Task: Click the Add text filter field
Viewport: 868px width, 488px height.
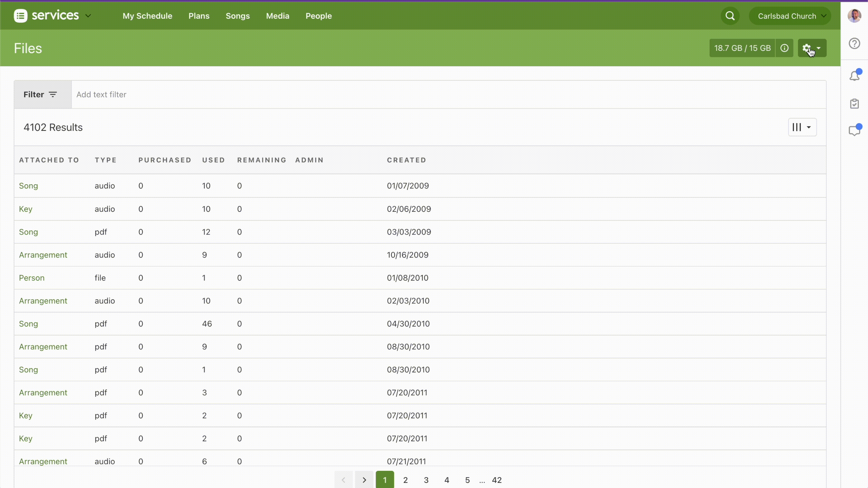Action: pyautogui.click(x=438, y=95)
